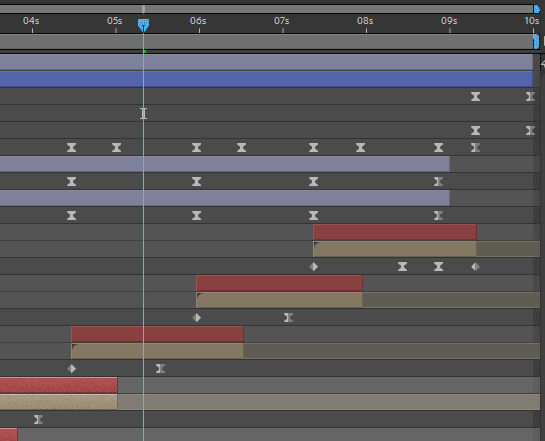Click the 08s label on time ruler
Viewport: 545px width, 441px height.
pos(365,21)
